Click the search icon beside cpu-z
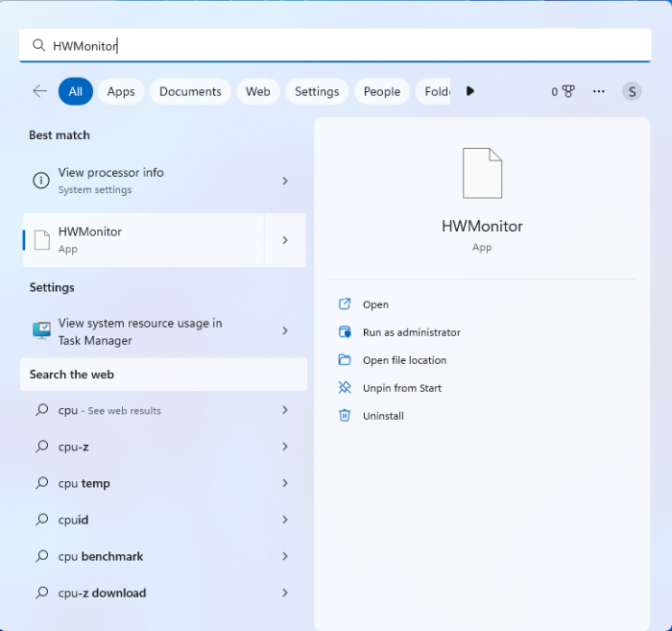 [x=41, y=447]
